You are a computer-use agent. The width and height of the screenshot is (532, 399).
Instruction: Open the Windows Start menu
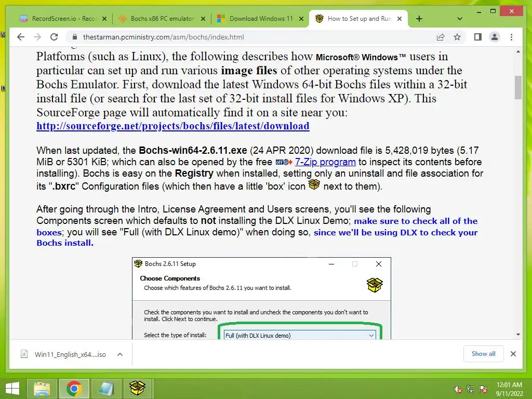pyautogui.click(x=12, y=389)
